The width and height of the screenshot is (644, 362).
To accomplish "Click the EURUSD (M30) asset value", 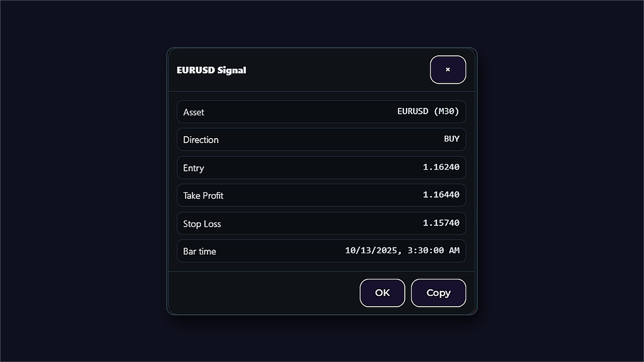I will point(428,111).
